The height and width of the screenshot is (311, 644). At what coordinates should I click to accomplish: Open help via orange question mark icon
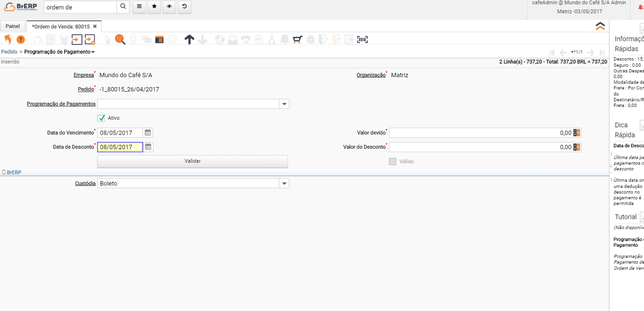(x=20, y=40)
